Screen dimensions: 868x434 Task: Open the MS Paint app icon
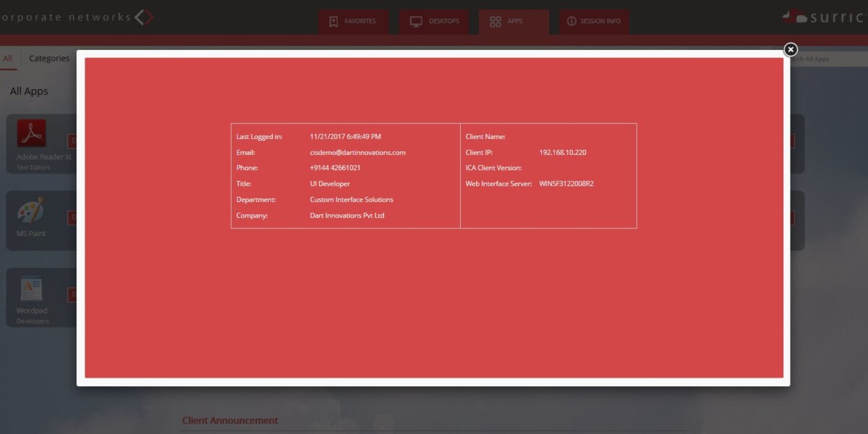coord(31,211)
